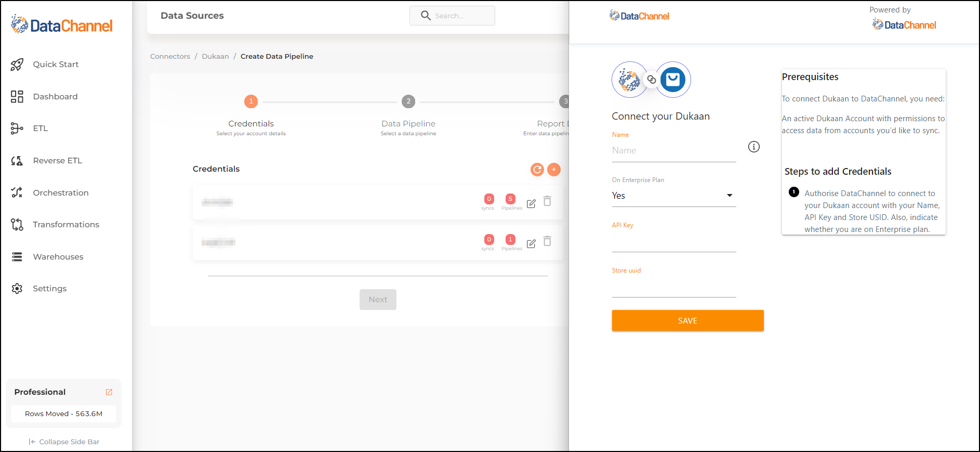
Task: Open the Professional plan external link icon
Action: [109, 392]
